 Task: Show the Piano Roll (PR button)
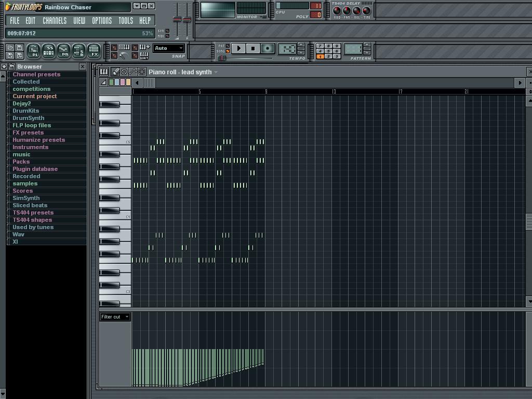pos(63,51)
